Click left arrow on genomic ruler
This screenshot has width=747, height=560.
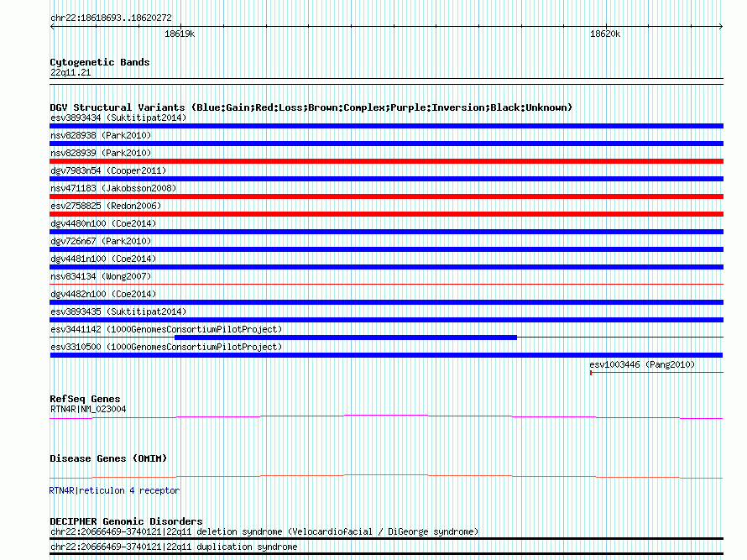(x=52, y=27)
